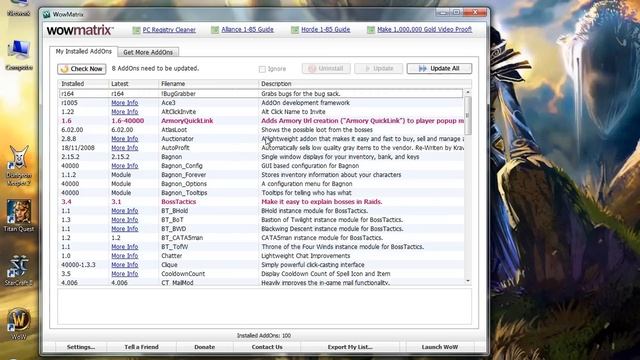Click Update All button
Viewport: 640px width, 360px height.
point(439,69)
